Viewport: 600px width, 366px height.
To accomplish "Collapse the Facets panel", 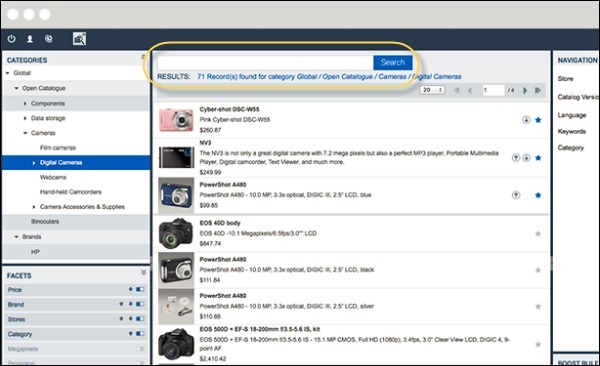I will tap(143, 272).
